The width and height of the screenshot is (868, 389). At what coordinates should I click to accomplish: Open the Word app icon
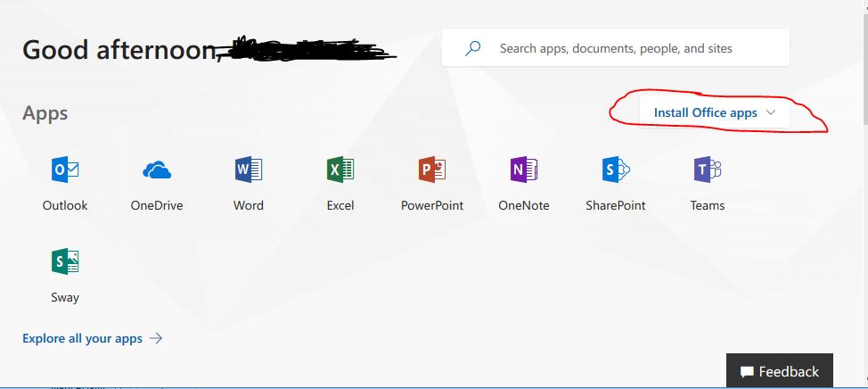[249, 170]
